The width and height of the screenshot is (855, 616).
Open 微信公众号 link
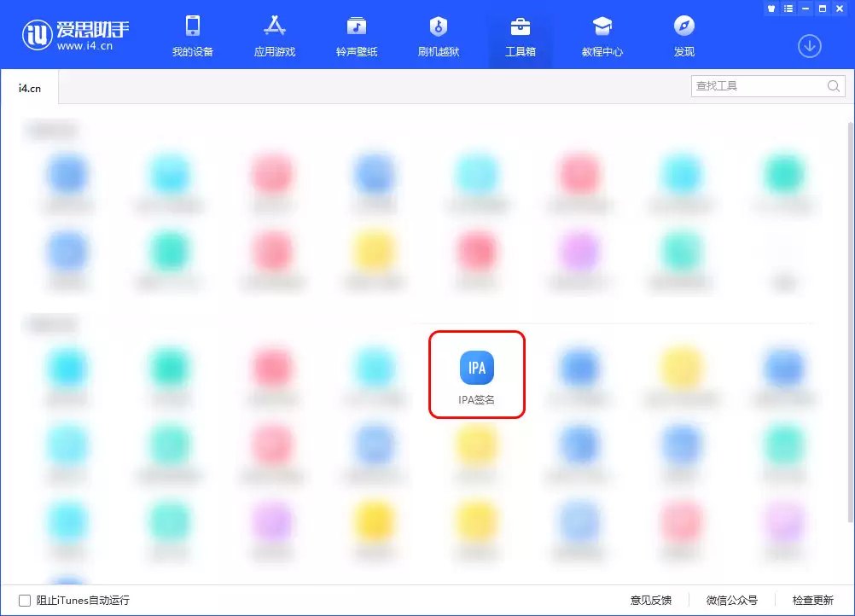[732, 600]
